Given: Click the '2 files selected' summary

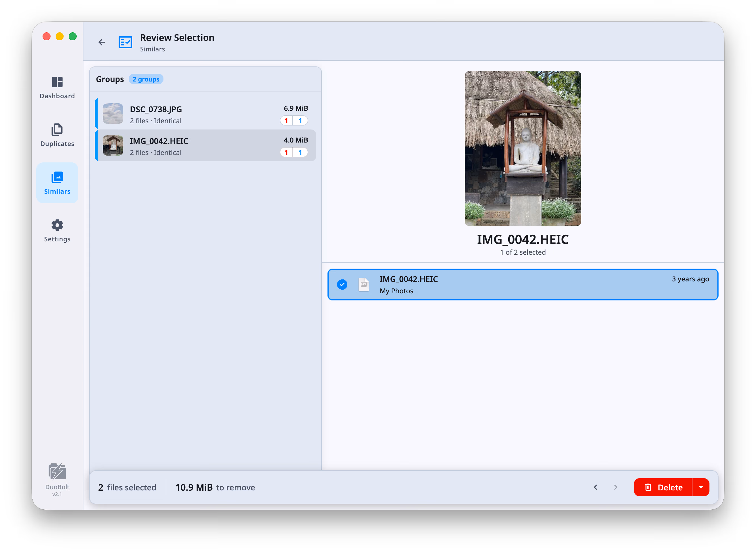Looking at the screenshot, I should pos(127,487).
